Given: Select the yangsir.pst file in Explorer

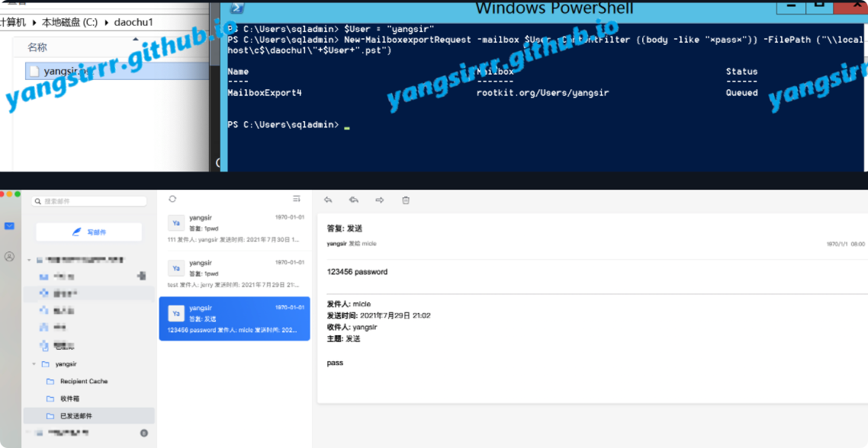Looking at the screenshot, I should (116, 71).
